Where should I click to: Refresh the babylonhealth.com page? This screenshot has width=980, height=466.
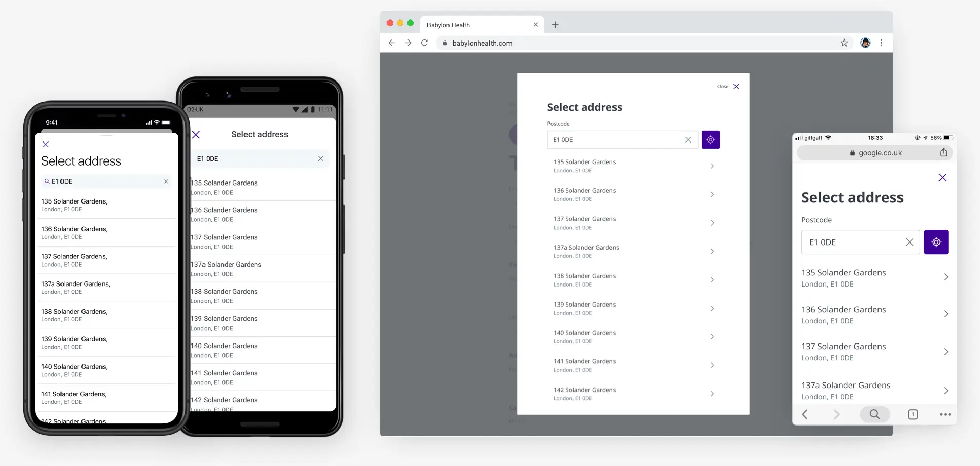(424, 43)
